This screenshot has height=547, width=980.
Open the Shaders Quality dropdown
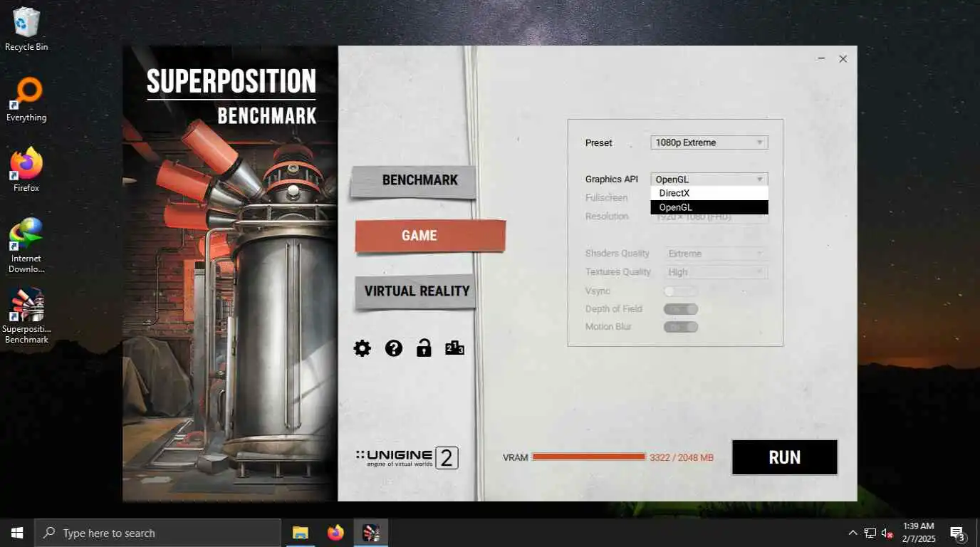tap(715, 254)
